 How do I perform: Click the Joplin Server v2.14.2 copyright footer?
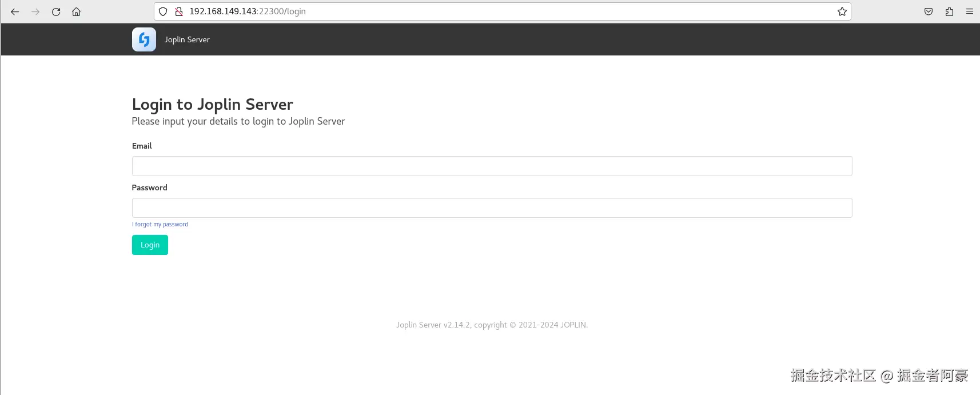(492, 325)
